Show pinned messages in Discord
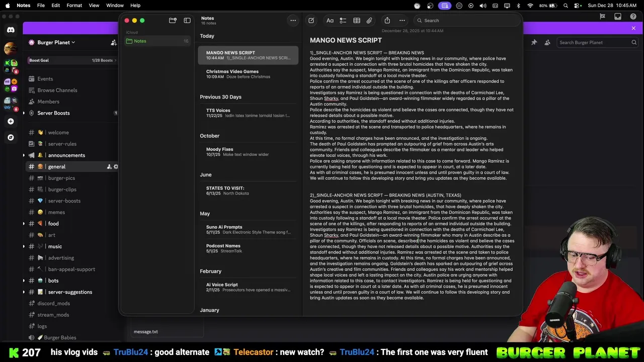 534,43
